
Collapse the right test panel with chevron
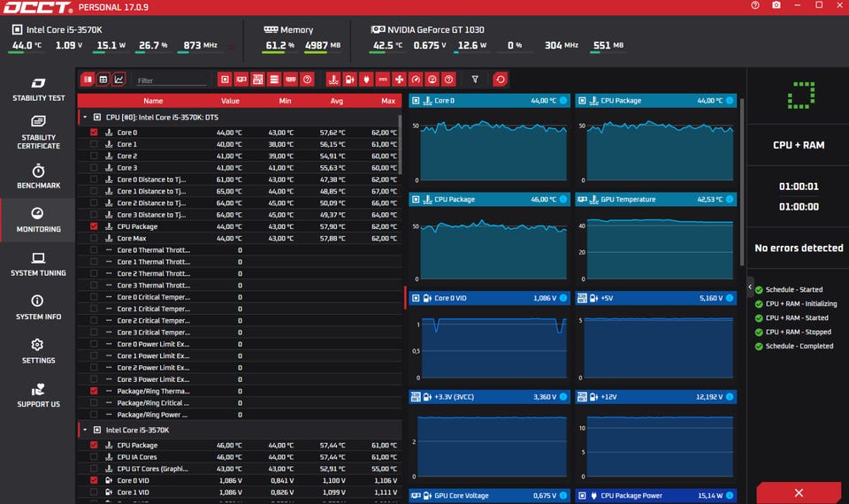pos(750,286)
